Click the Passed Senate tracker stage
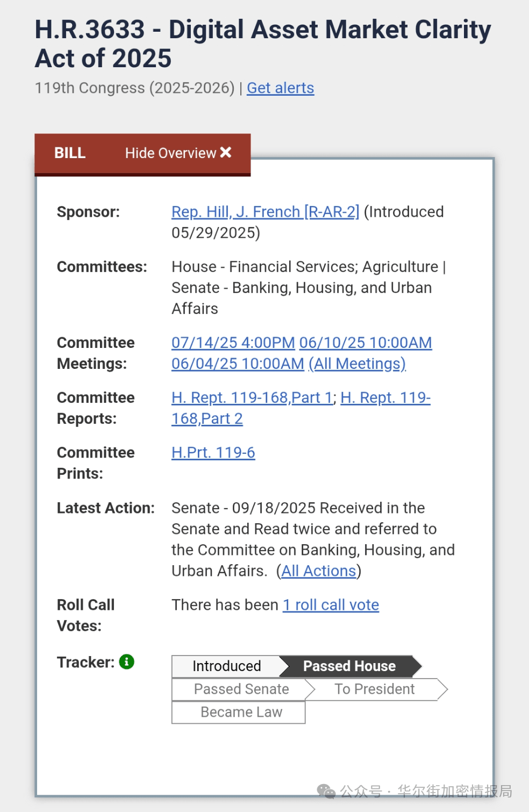This screenshot has width=529, height=812. coord(241,689)
